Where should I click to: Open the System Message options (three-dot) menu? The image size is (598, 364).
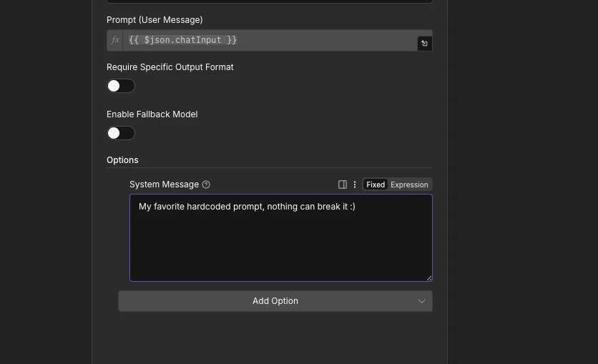355,185
